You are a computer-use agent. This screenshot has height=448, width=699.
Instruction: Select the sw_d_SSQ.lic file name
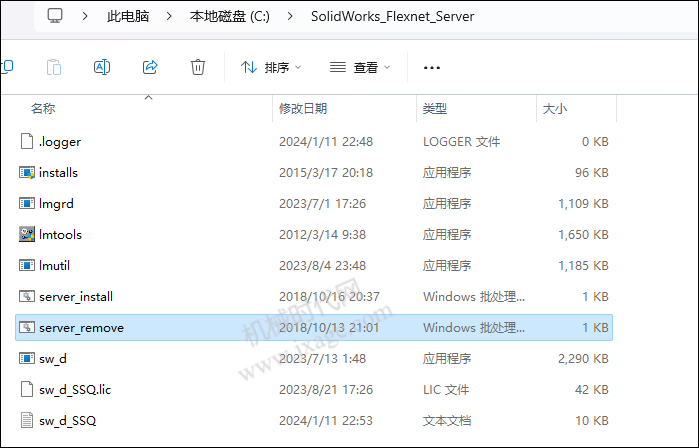(x=75, y=390)
